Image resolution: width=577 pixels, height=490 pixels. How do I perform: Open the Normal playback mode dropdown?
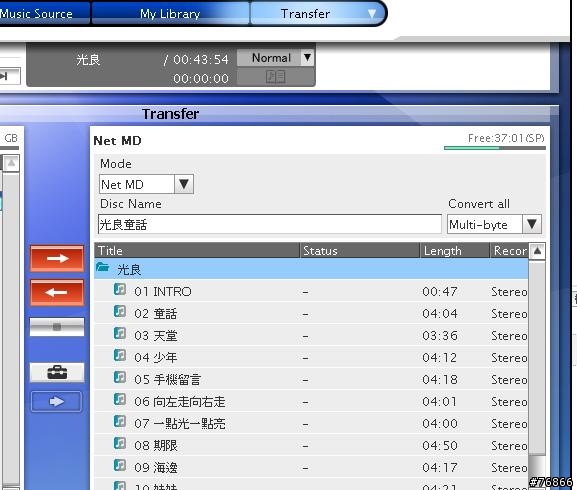[x=276, y=58]
